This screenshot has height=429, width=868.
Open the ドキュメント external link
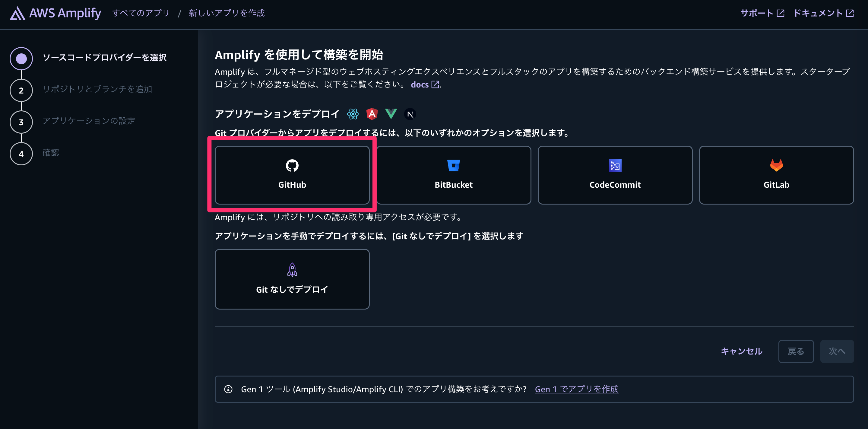click(824, 13)
